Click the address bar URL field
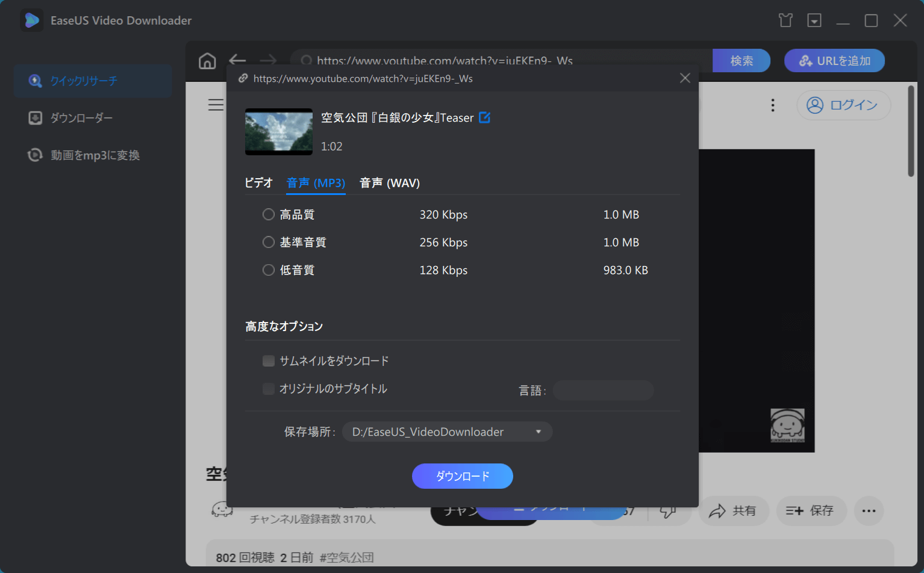924x573 pixels. pyautogui.click(x=501, y=61)
